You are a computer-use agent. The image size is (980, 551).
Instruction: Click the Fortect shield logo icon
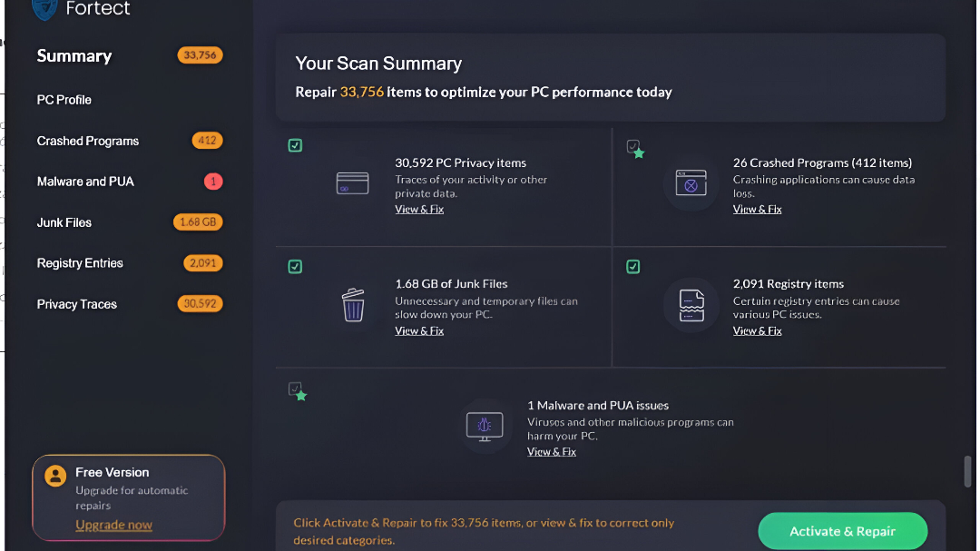[x=44, y=9]
